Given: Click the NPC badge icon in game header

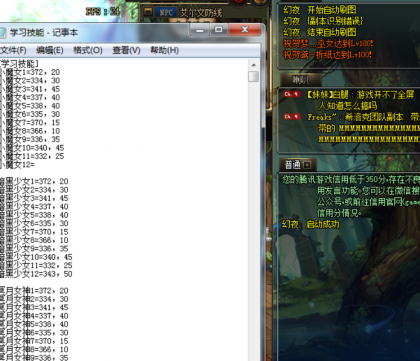Looking at the screenshot, I should coord(166,13).
